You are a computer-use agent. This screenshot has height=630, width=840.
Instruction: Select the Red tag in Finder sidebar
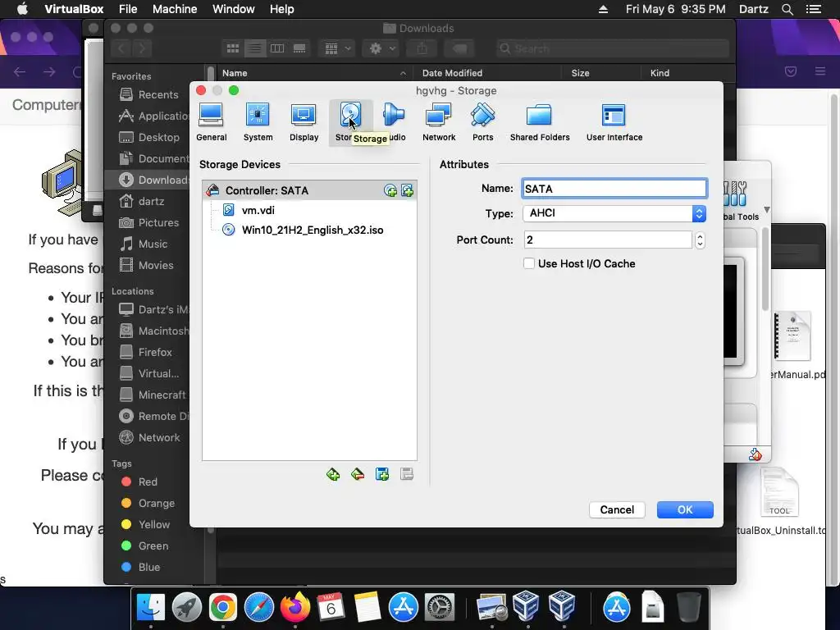[x=139, y=482]
